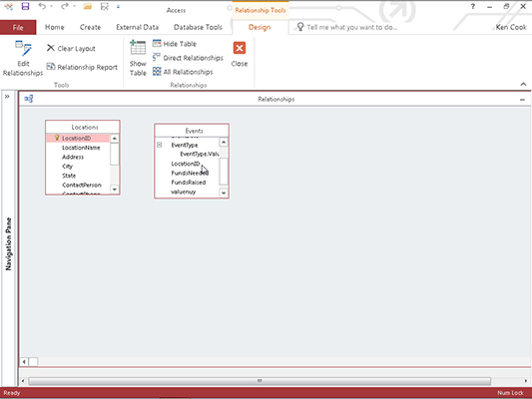Click the Relationships pane left scroll arrow
Viewport: 532px width, 399px height.
tap(24, 362)
